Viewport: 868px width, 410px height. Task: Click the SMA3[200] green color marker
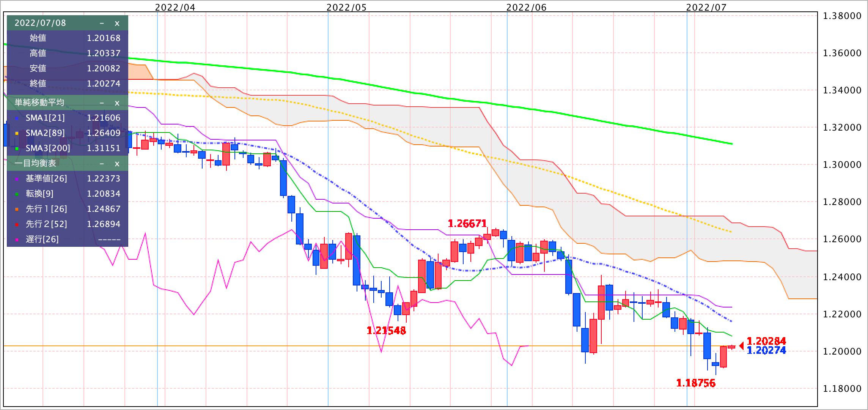click(17, 148)
